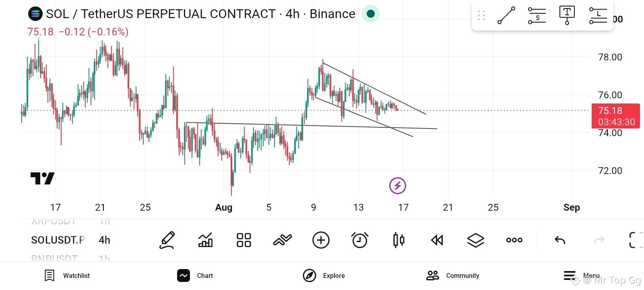The height and width of the screenshot is (290, 644).
Task: Open the pencil drawing tools
Action: click(x=167, y=240)
